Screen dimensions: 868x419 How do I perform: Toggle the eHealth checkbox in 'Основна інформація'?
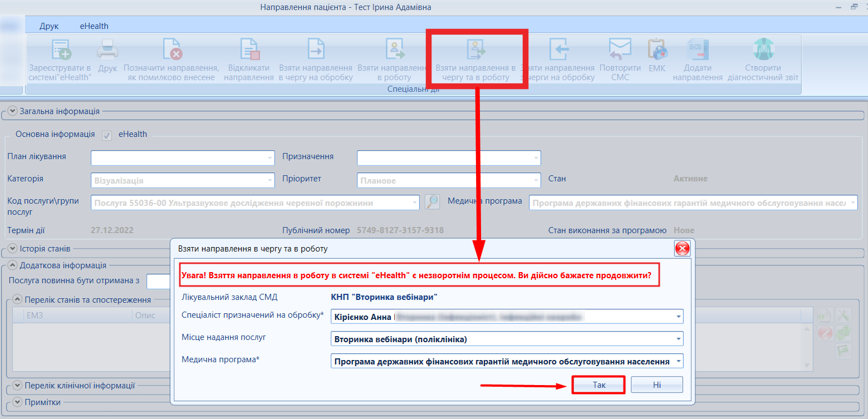(x=107, y=135)
